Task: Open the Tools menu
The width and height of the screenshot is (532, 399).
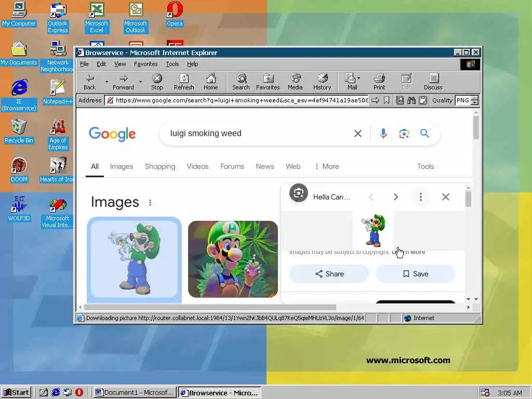Action: coord(172,64)
